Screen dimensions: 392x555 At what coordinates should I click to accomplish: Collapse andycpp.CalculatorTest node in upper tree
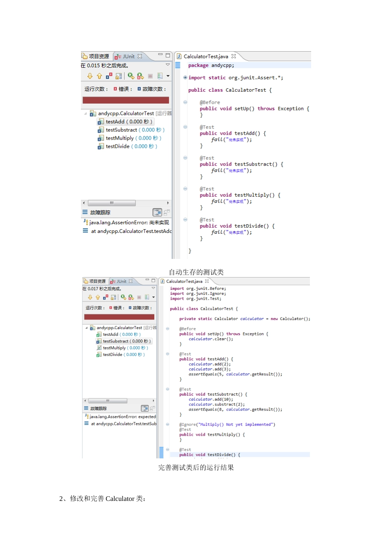[85, 114]
